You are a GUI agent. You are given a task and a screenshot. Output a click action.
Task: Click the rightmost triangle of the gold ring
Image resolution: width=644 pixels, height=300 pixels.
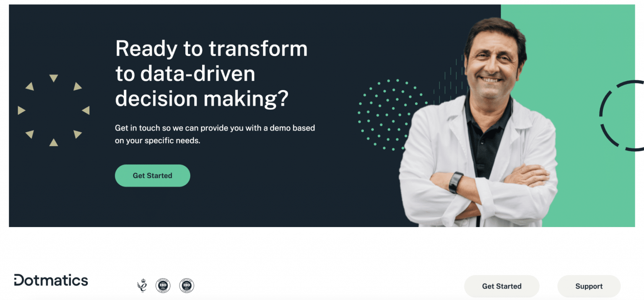(86, 110)
